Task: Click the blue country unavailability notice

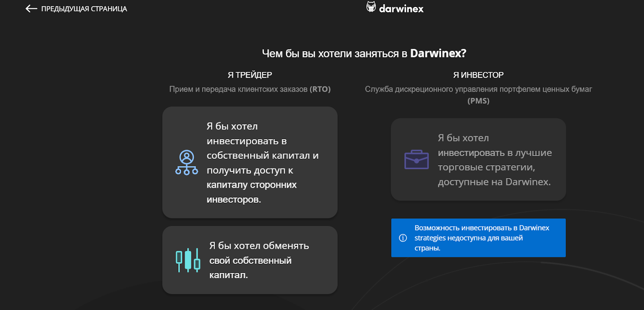Action: pos(479,238)
